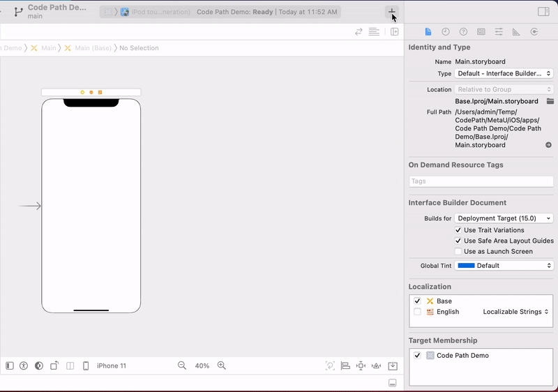
Task: Click the source control branch icon
Action: [x=18, y=12]
